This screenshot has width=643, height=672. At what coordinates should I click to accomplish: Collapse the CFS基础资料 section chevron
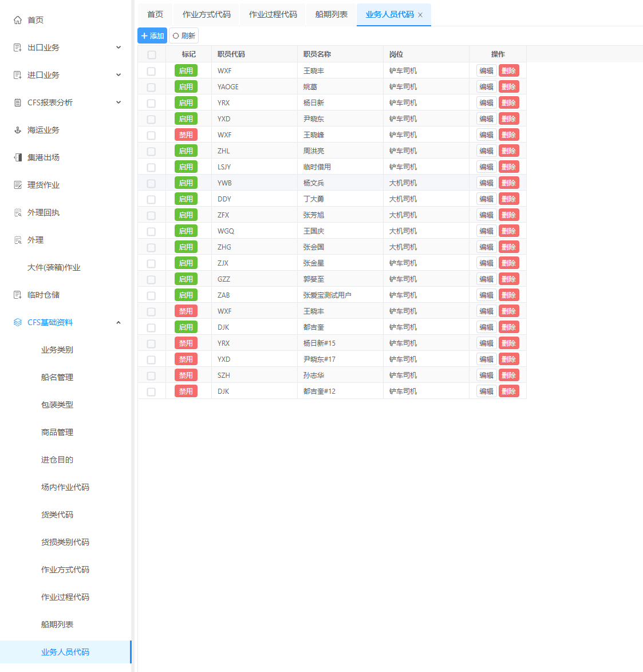tap(119, 322)
